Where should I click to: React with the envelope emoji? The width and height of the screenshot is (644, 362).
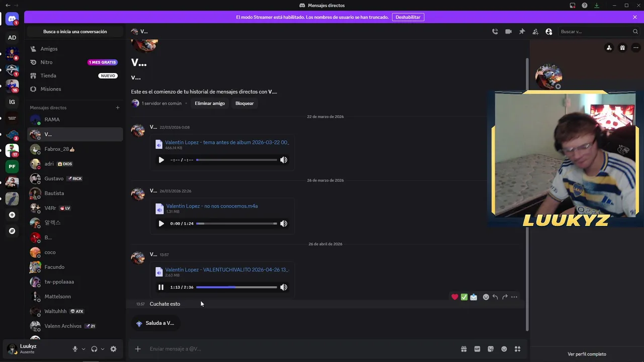(474, 297)
